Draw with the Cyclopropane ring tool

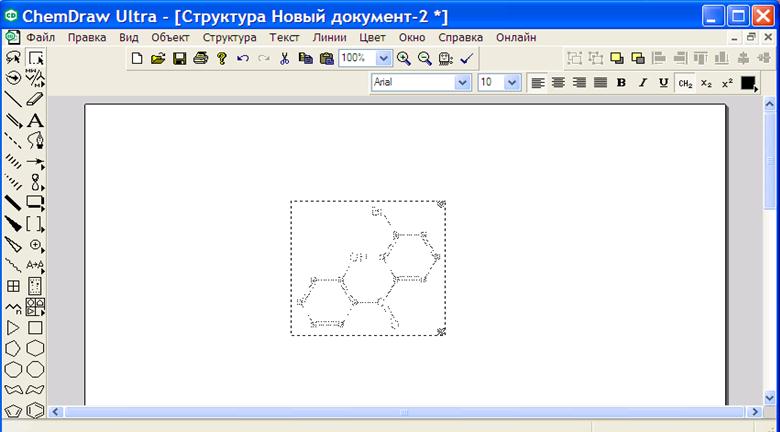tap(13, 328)
